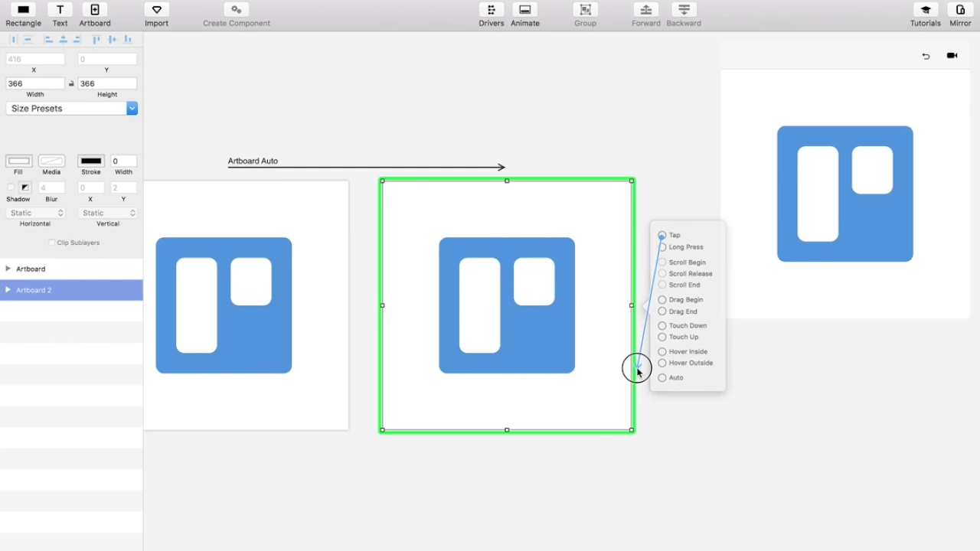Select Trello logo on the left artboard
This screenshot has height=551, width=980.
224,305
